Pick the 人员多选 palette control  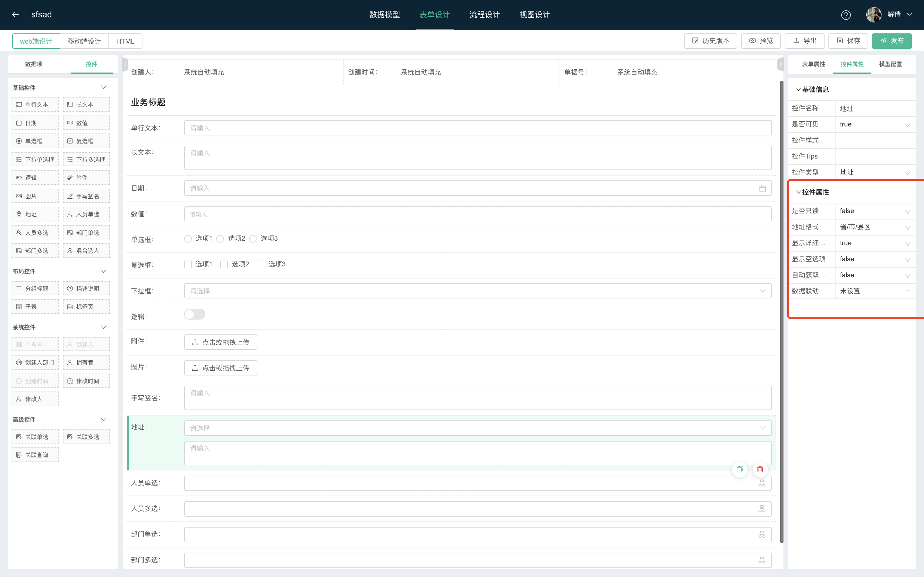point(35,233)
